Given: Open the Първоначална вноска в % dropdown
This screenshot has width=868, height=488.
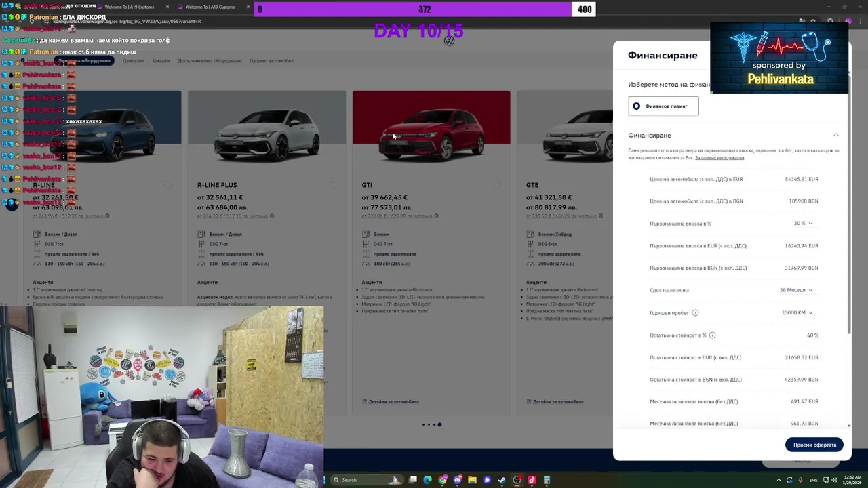Looking at the screenshot, I should 803,224.
